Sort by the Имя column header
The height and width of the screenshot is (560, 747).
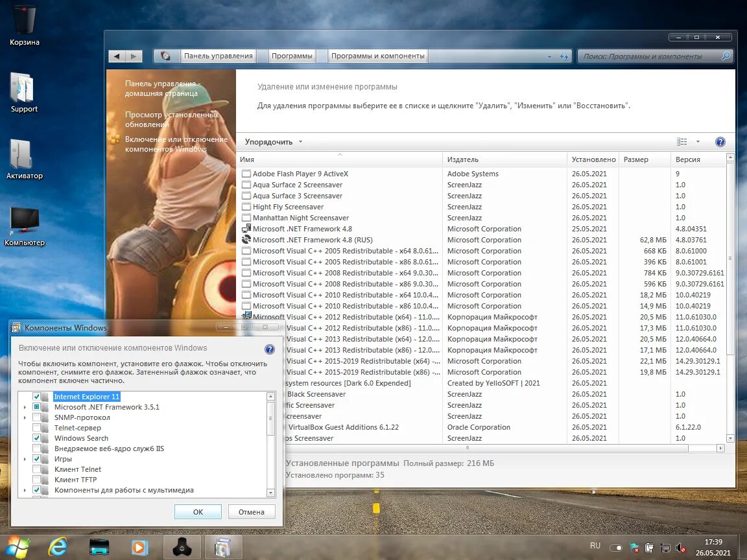point(339,159)
